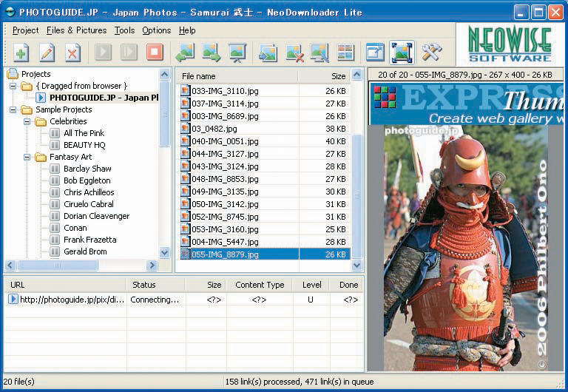Select the Gerald Brom project
The height and width of the screenshot is (392, 568).
click(x=85, y=251)
